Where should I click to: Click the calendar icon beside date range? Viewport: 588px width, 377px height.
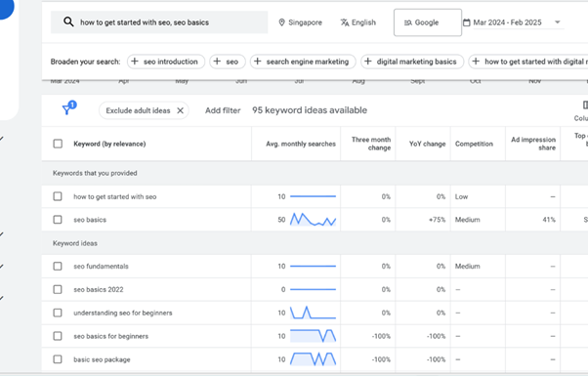[x=467, y=22]
